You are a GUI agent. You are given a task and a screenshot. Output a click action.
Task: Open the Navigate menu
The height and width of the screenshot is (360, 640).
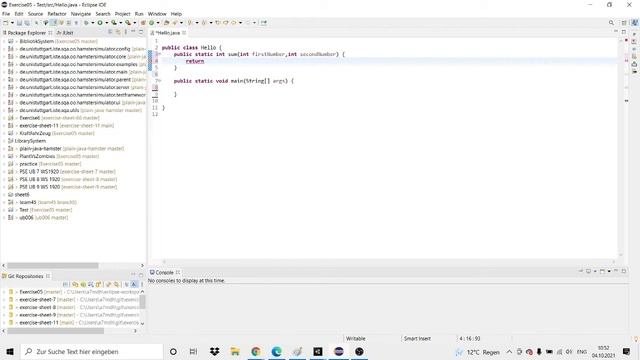pos(81,14)
